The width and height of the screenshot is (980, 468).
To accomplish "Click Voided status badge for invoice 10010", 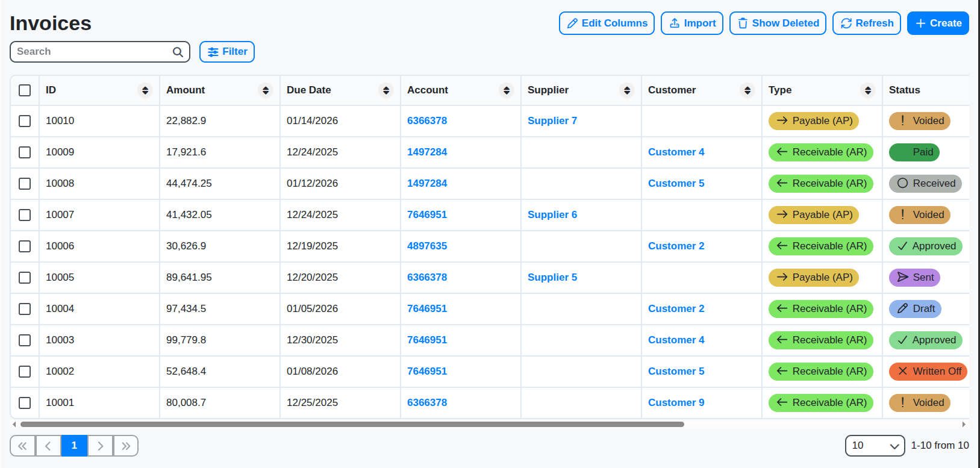I will pyautogui.click(x=920, y=121).
